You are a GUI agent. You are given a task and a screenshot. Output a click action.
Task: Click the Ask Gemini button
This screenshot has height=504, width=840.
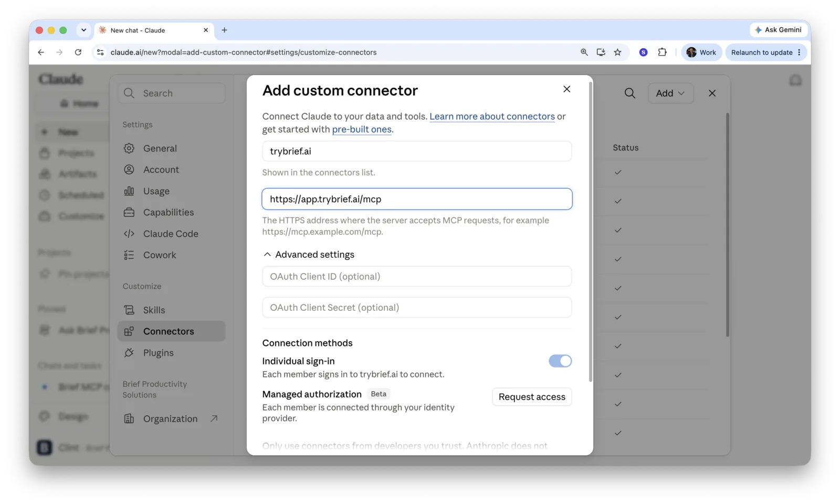coord(778,30)
